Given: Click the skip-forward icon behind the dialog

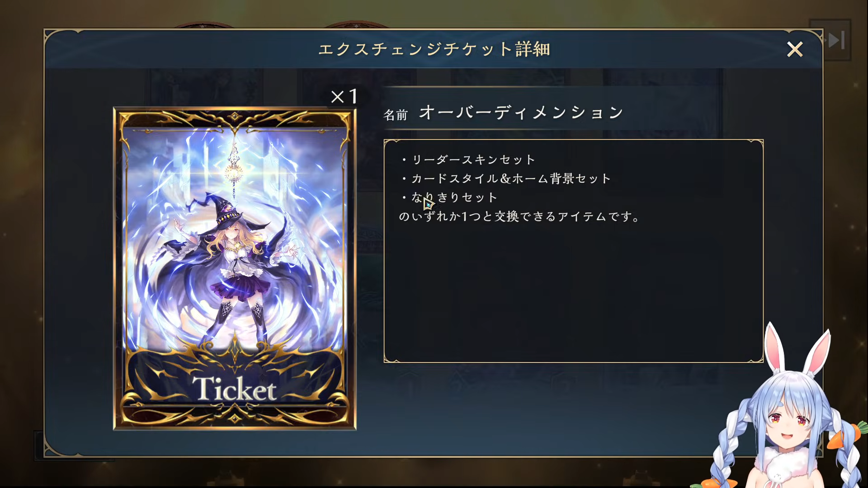Looking at the screenshot, I should coord(835,40).
